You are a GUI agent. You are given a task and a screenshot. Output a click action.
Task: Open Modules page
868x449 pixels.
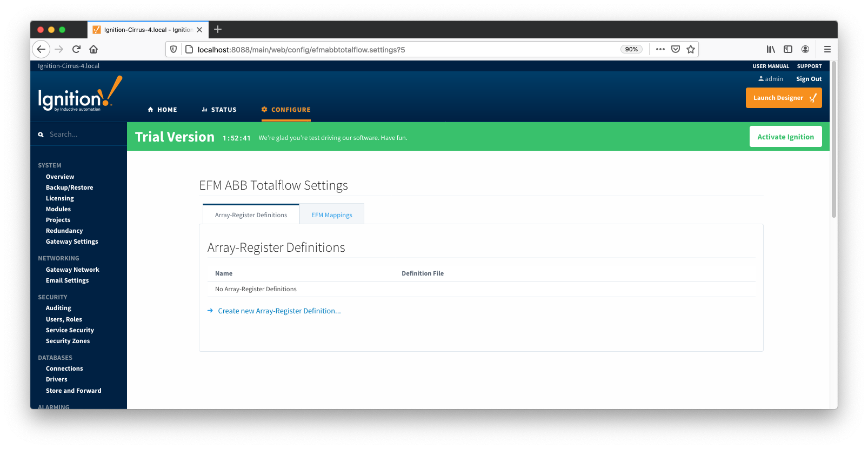[58, 209]
